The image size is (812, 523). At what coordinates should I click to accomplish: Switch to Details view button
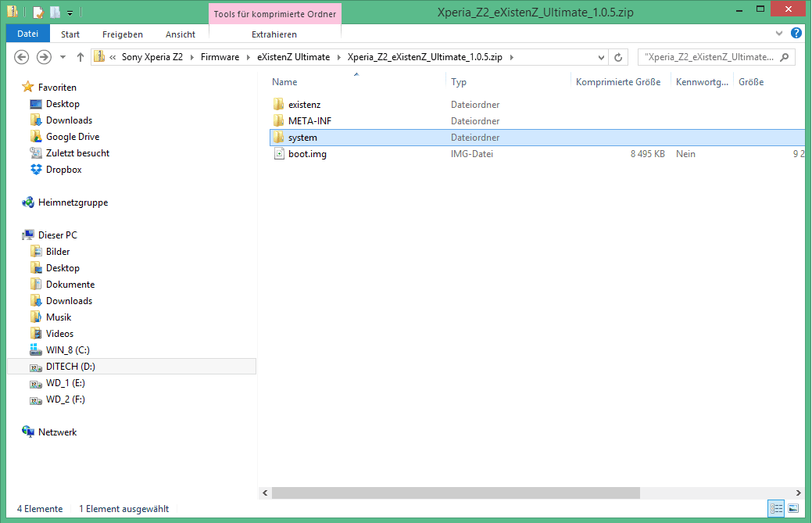[776, 508]
